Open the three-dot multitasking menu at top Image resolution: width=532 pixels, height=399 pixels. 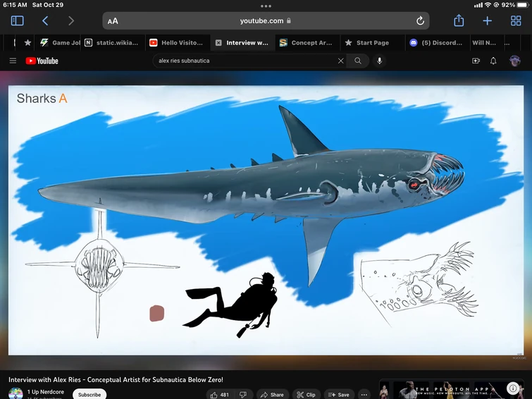[x=266, y=6]
